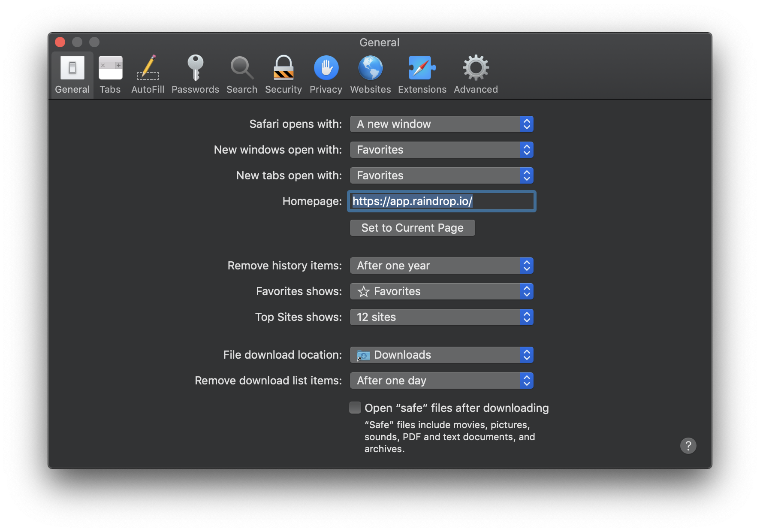Open the Safari opens with dropdown
The image size is (760, 532).
click(x=441, y=124)
